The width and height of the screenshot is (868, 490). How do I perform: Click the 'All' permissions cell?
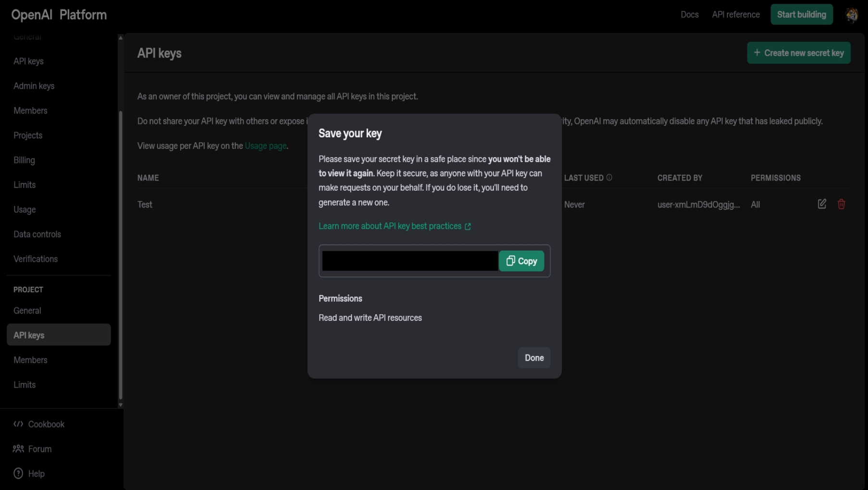755,205
